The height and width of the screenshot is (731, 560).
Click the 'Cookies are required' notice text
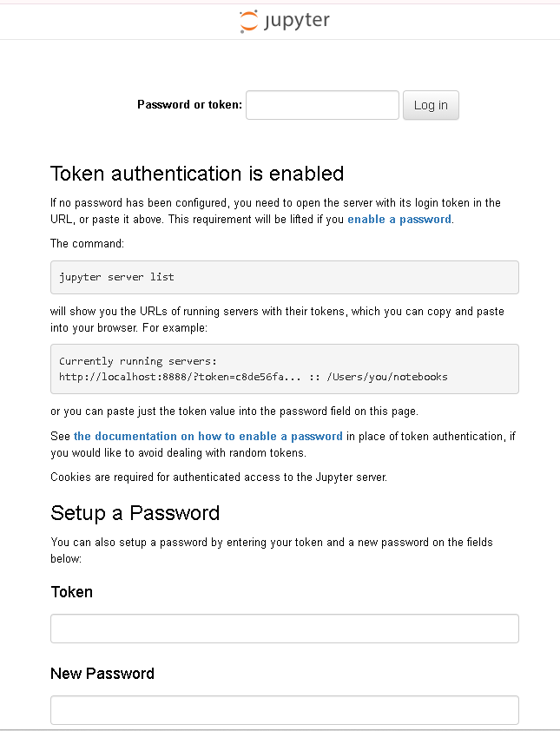(217, 477)
